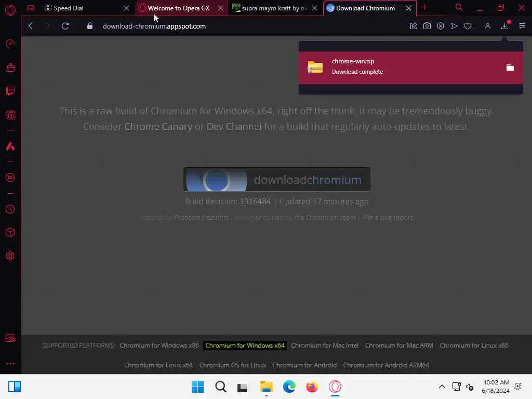View site security lock info

89,26
